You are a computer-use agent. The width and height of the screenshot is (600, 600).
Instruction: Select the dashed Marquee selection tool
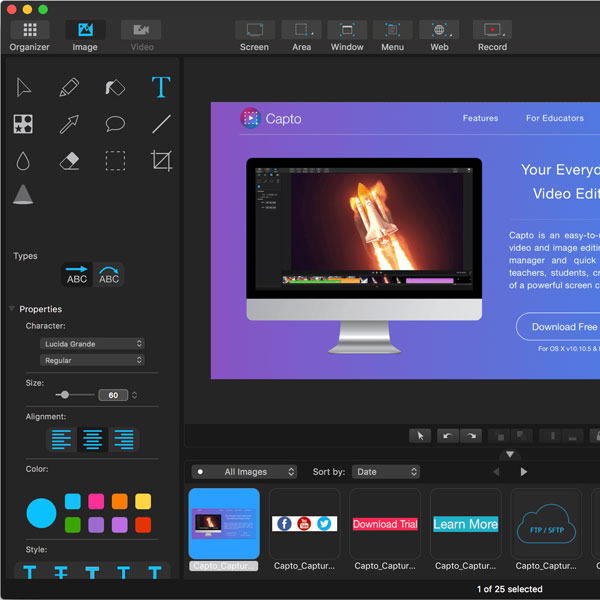point(115,161)
